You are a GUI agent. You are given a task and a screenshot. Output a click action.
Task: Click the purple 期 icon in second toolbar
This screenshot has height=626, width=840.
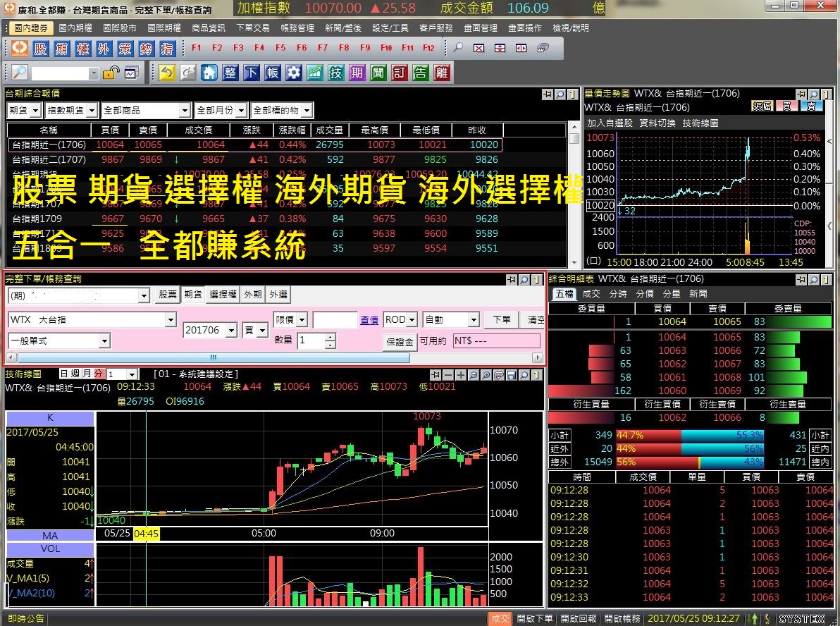click(x=357, y=73)
